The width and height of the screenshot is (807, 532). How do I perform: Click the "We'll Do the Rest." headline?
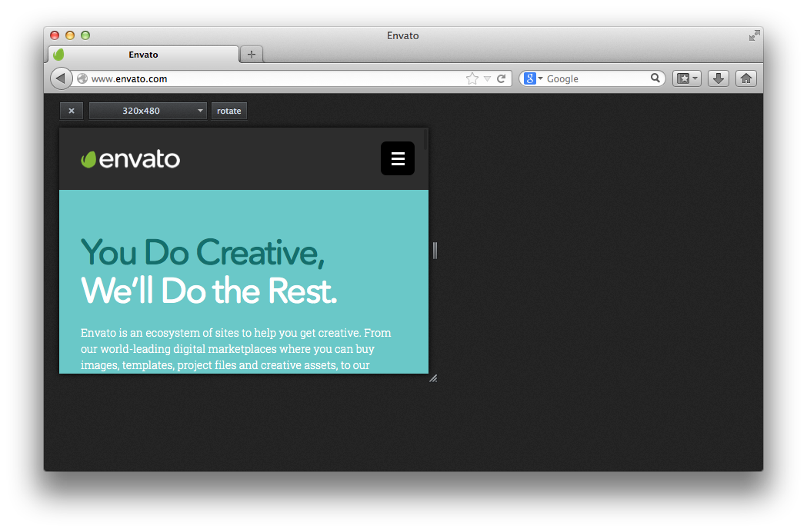coord(209,291)
